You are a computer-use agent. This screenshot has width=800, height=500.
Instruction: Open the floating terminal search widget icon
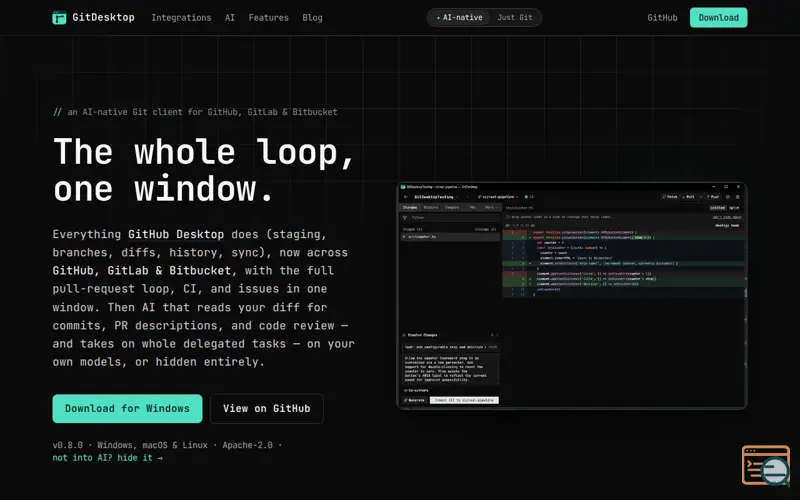coord(766,465)
